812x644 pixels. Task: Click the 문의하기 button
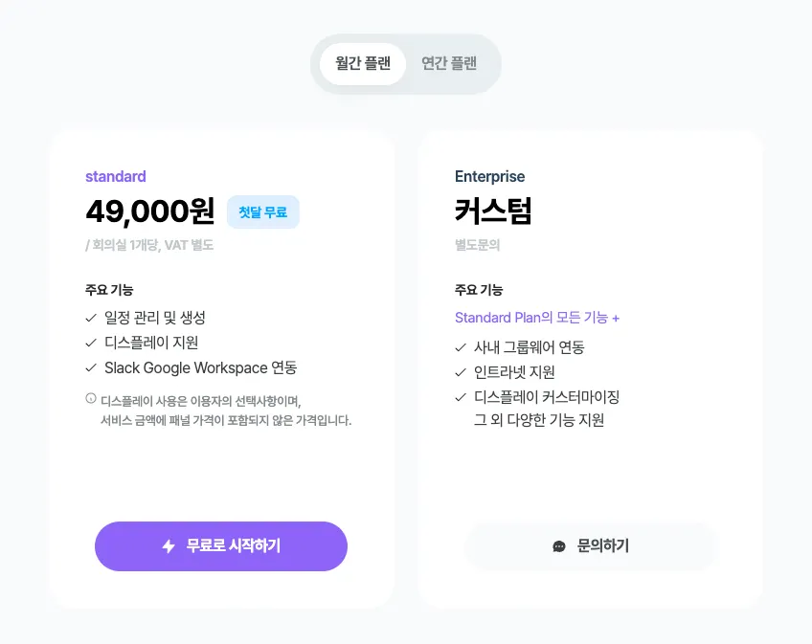[591, 546]
